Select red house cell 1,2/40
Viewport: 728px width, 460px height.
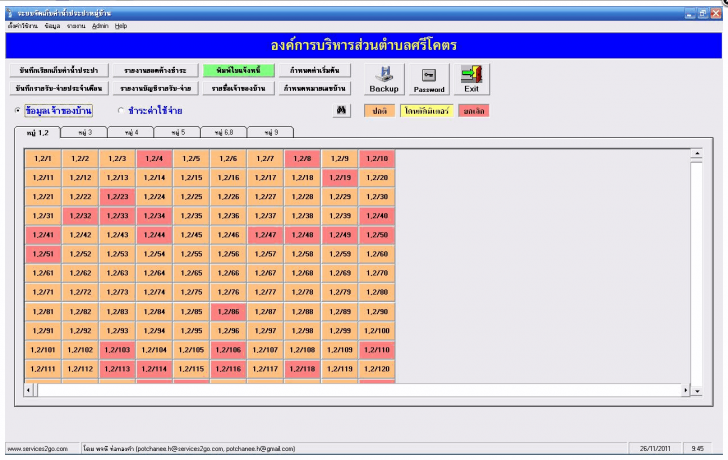coord(377,215)
